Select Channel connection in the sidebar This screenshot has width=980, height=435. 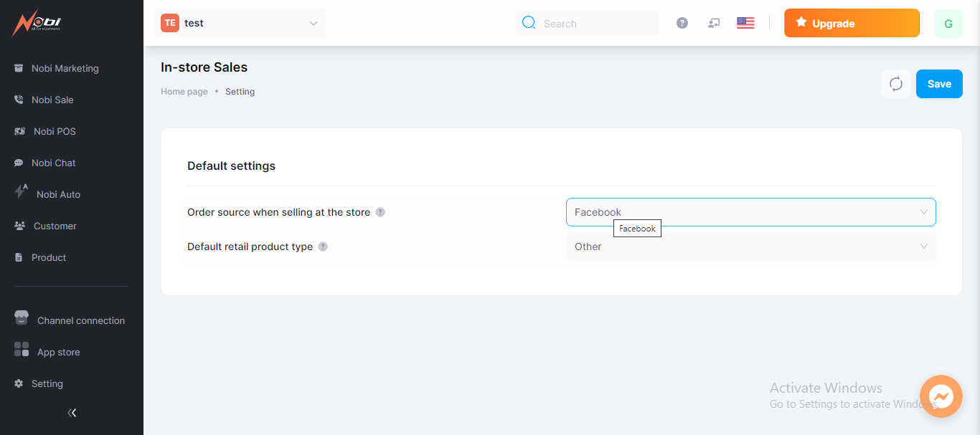[x=80, y=321]
